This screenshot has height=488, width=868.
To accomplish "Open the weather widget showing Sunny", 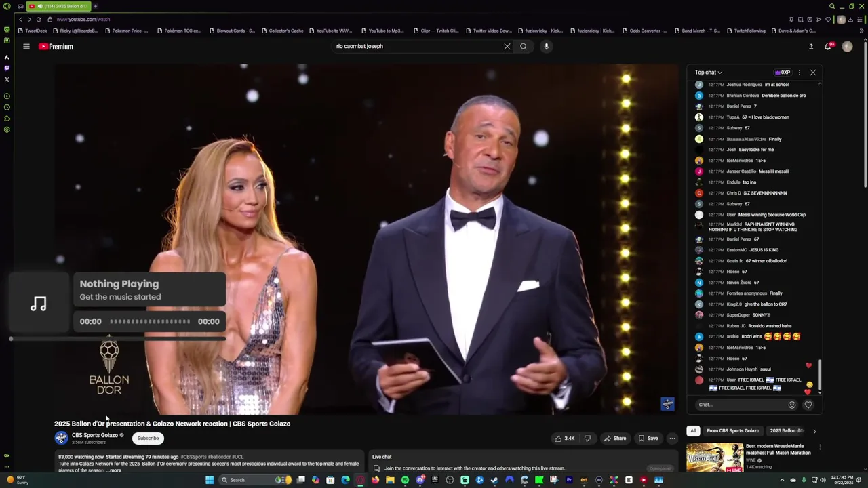I will point(16,480).
